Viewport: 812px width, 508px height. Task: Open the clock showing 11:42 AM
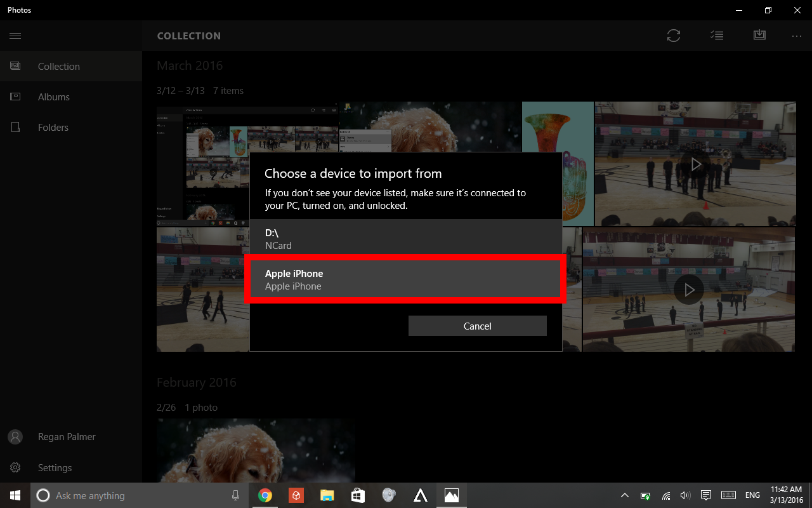tap(787, 495)
